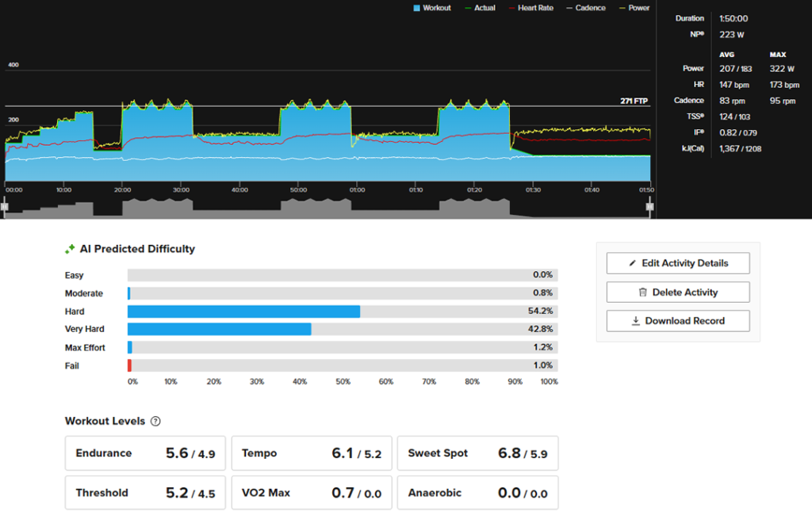Open Edit Activity Details
The width and height of the screenshot is (812, 516).
click(678, 263)
